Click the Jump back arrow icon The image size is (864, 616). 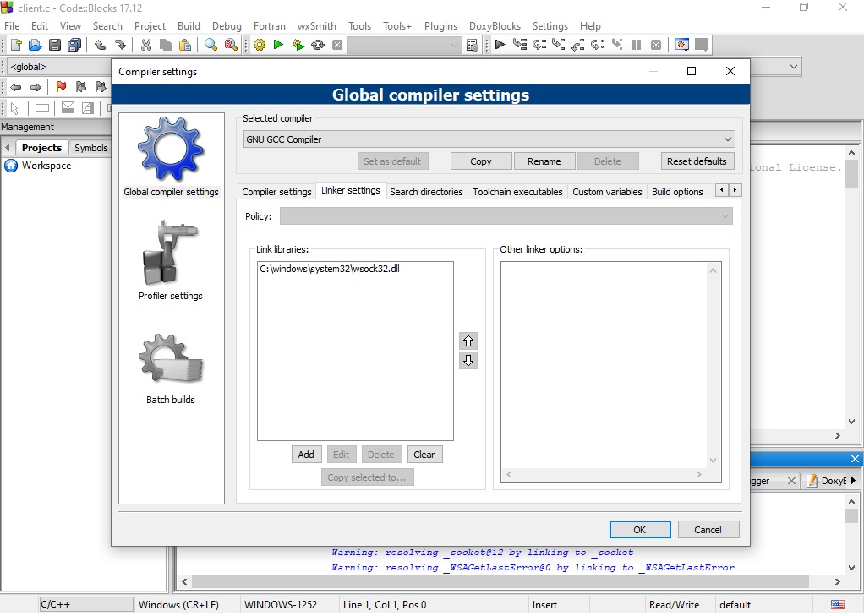pyautogui.click(x=16, y=87)
